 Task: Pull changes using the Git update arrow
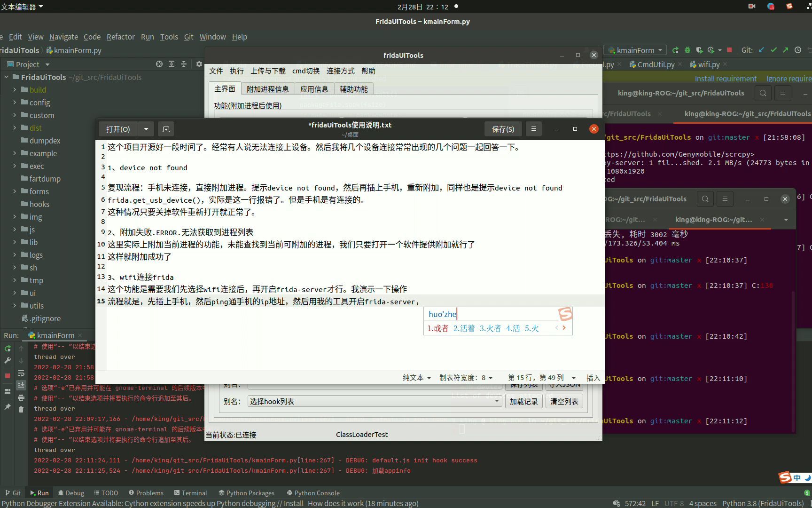(x=762, y=50)
